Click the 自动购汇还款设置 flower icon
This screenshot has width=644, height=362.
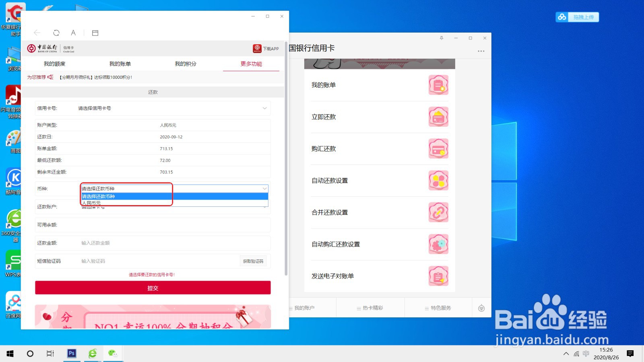pos(438,244)
